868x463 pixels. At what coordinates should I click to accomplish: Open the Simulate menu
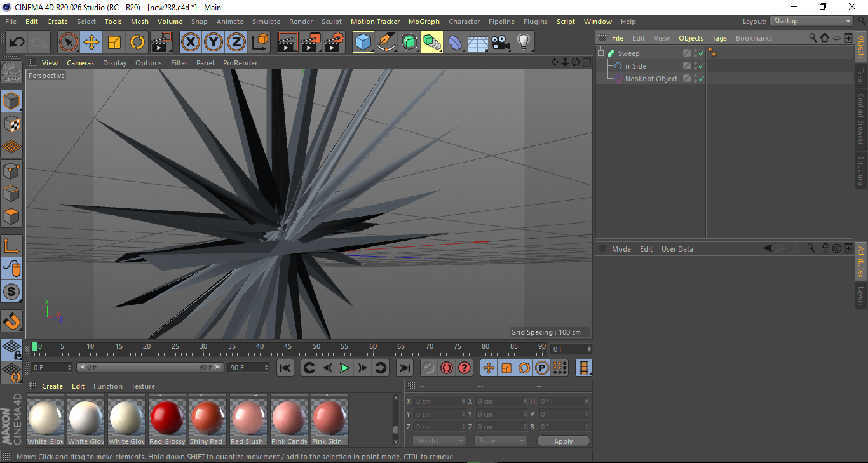pos(266,22)
